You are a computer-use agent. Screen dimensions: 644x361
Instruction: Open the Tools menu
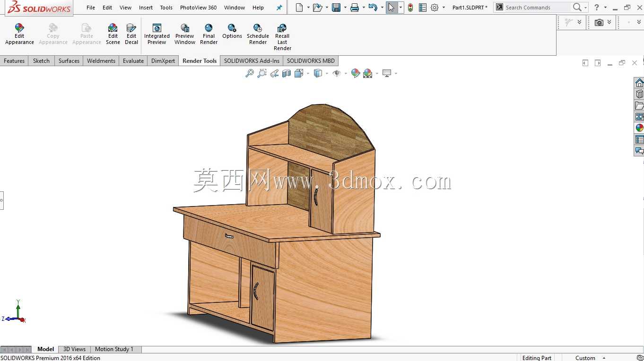click(x=166, y=8)
